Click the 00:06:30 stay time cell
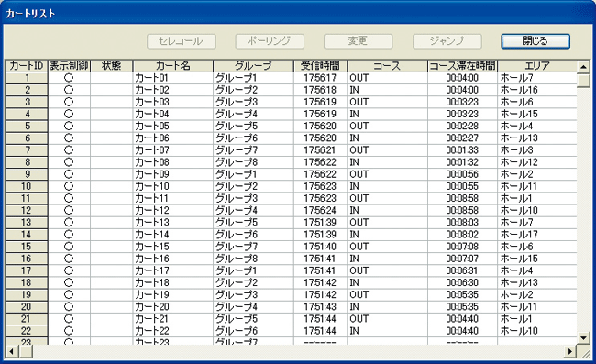Viewport: 596px width, 364px height. coord(462,282)
